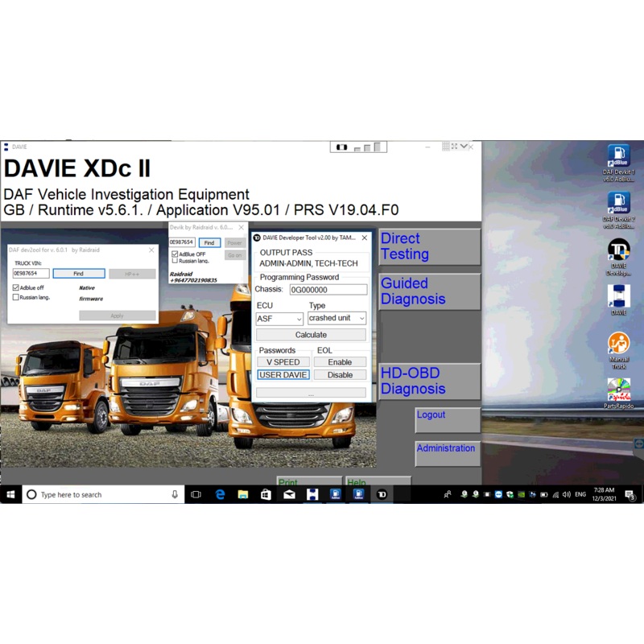Close the Devik by Raidraid window

click(241, 227)
